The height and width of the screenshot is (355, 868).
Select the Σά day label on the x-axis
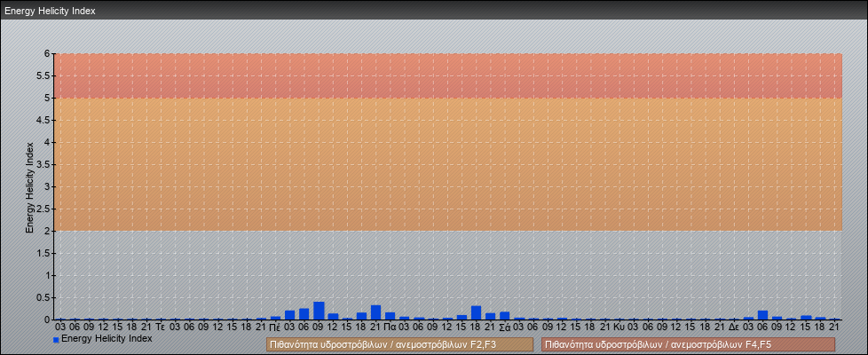[504, 327]
